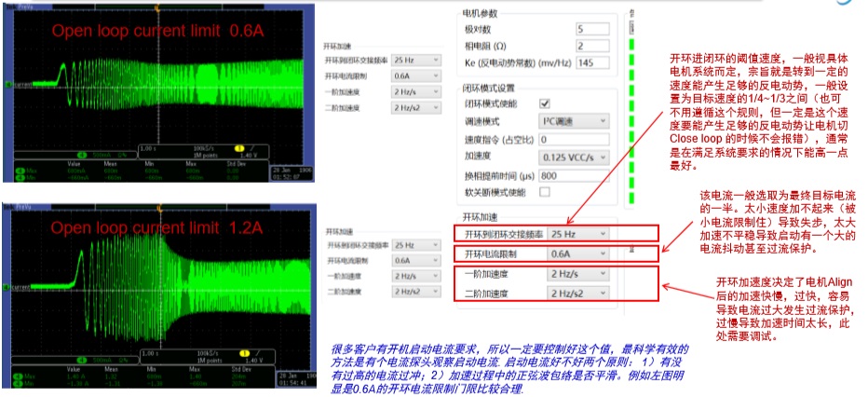Click the channel marker left of the 1.2A waveform
The height and width of the screenshot is (397, 868).
(x=6, y=289)
